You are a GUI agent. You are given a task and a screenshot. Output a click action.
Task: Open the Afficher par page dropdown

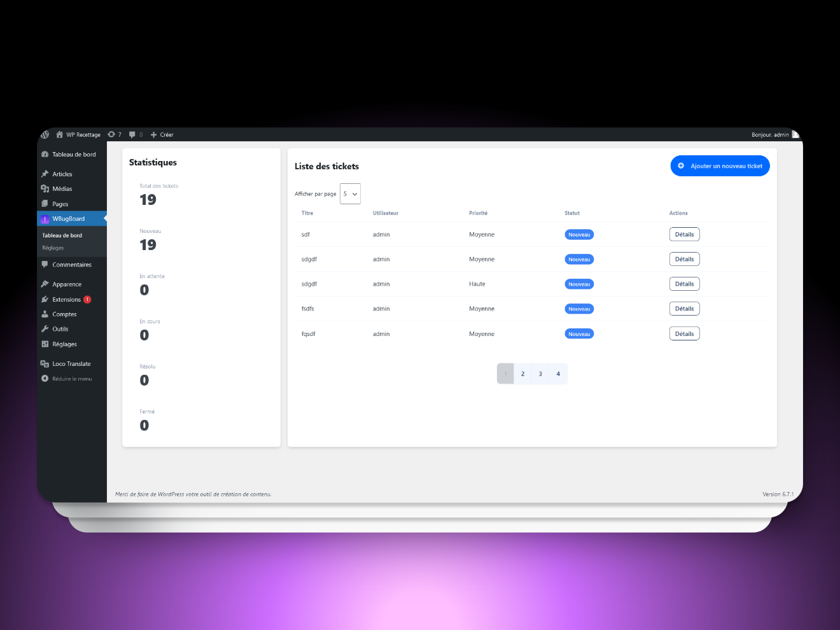(x=350, y=194)
